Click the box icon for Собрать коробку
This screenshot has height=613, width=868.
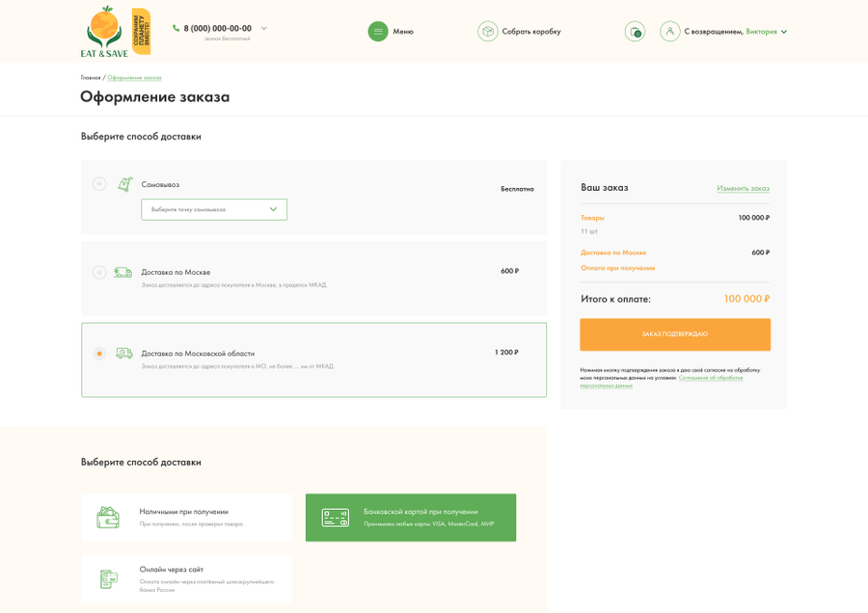pyautogui.click(x=488, y=32)
